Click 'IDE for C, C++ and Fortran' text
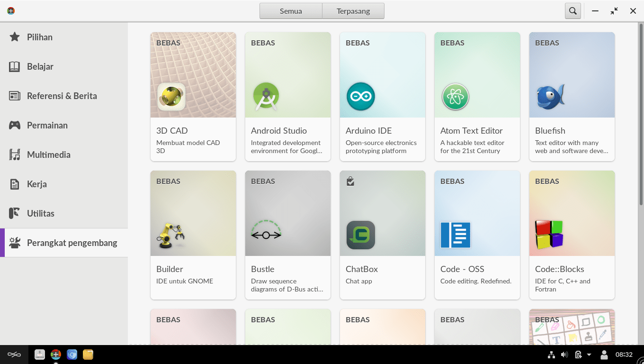The image size is (644, 364). (563, 285)
